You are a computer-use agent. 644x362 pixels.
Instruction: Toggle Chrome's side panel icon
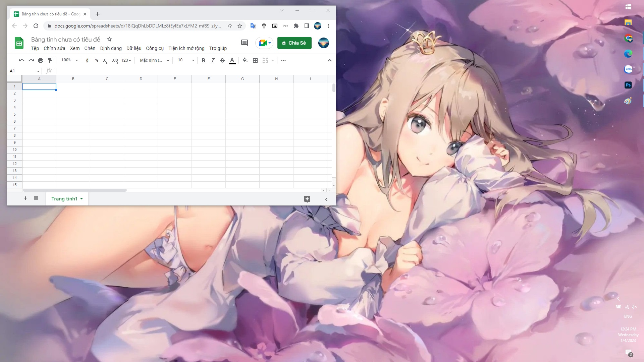[x=307, y=26]
